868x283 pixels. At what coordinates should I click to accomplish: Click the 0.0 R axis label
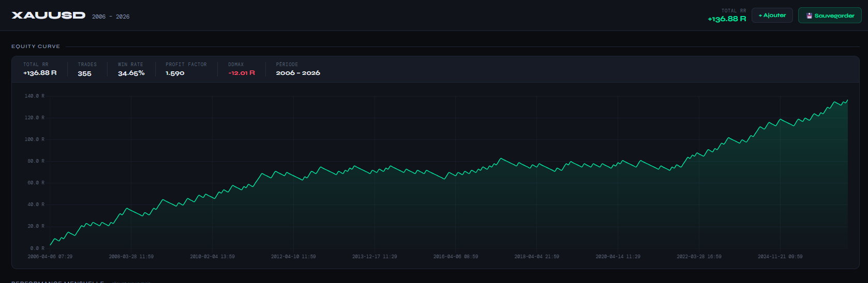pos(37,248)
